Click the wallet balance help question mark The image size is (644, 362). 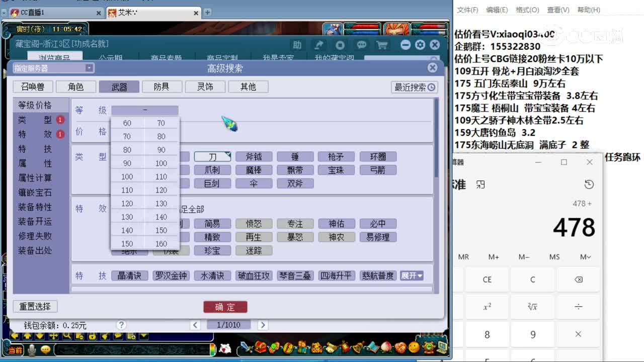point(121,325)
